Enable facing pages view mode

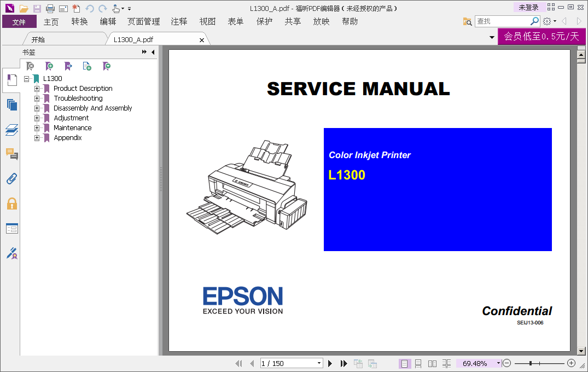click(x=432, y=363)
